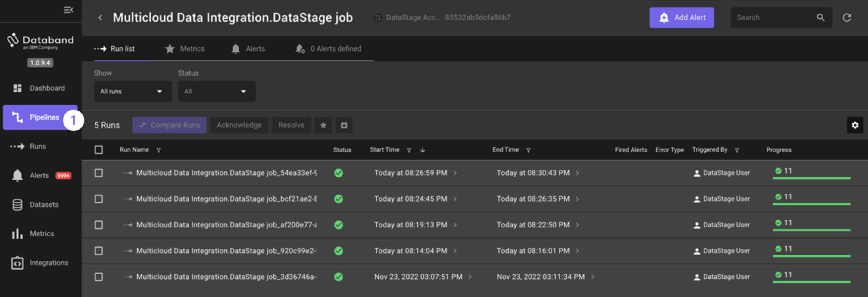
Task: Click run arrow icon beside job_bcf21ae2 name
Action: point(128,199)
